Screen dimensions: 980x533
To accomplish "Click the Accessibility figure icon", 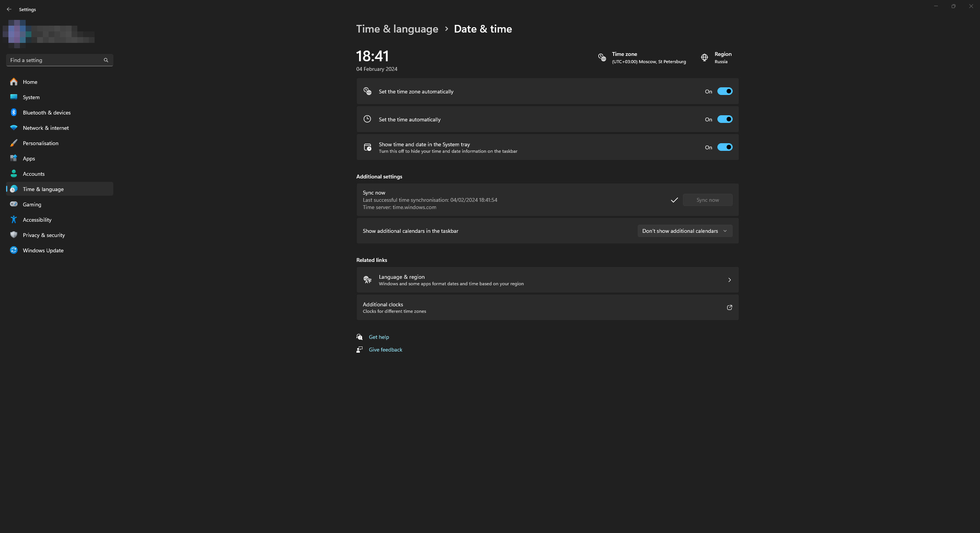I will point(14,219).
